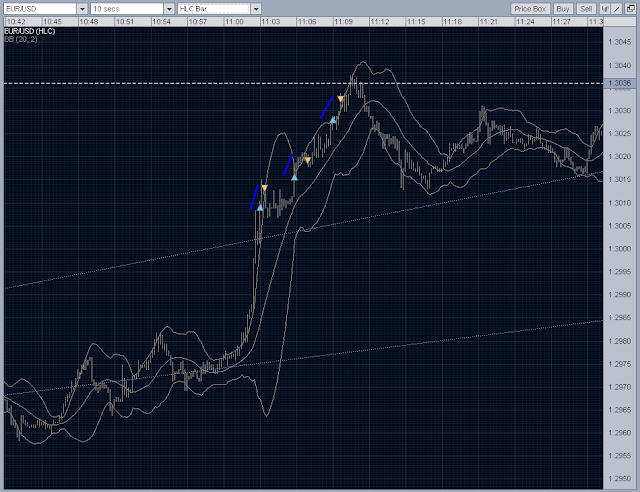Image resolution: width=640 pixels, height=492 pixels.
Task: Click the 11:09 time axis label
Action: click(343, 22)
